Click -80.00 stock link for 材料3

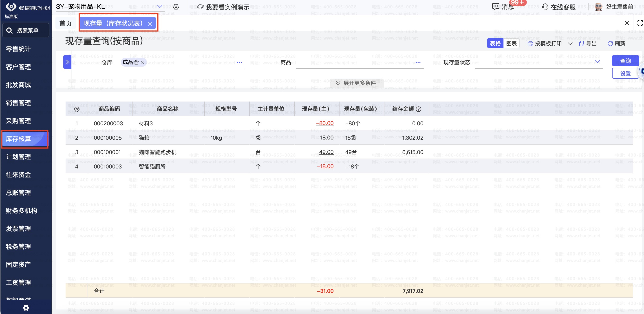325,124
